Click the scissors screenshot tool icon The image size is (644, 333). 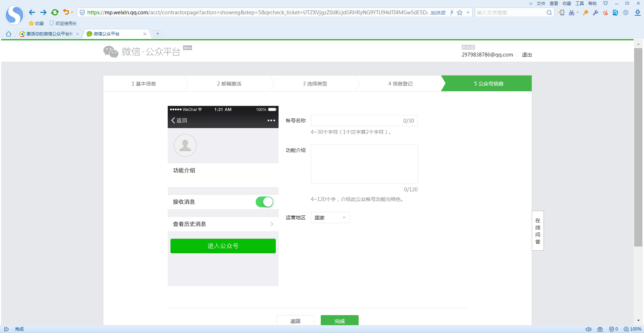(x=571, y=13)
